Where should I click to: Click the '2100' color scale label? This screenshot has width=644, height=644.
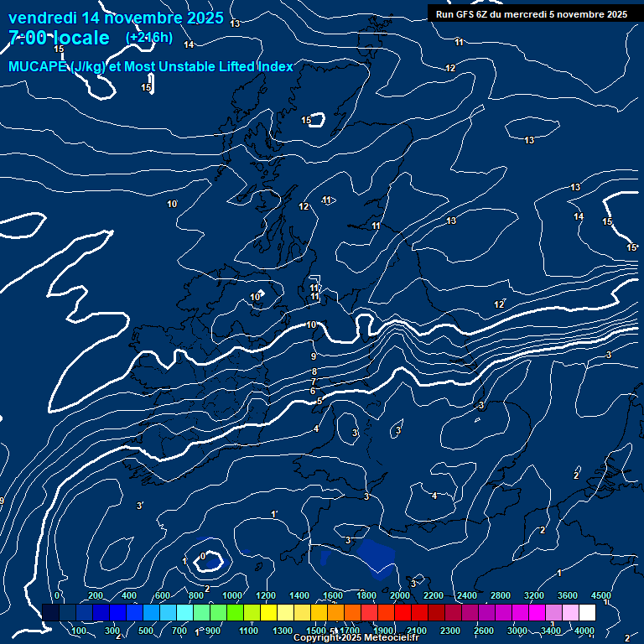(417, 631)
